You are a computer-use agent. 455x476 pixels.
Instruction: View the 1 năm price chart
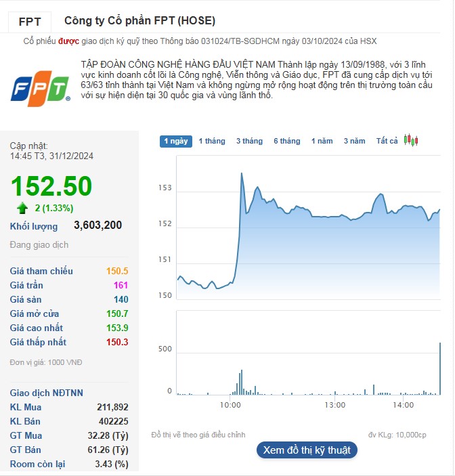(x=322, y=141)
